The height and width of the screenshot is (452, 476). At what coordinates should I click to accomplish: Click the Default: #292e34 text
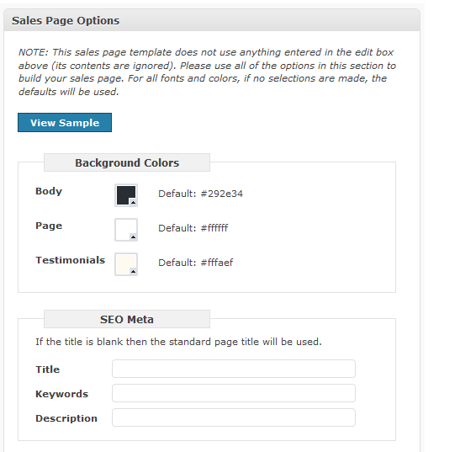coord(201,194)
